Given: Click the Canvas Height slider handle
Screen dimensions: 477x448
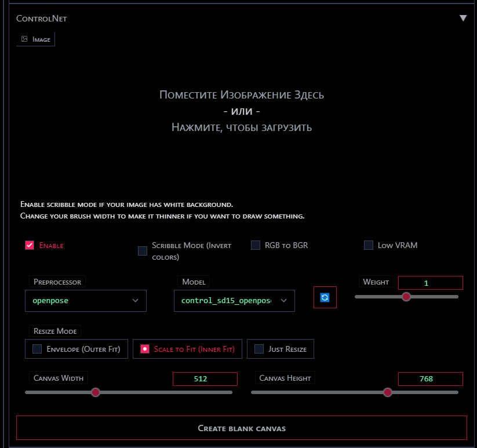Looking at the screenshot, I should pyautogui.click(x=388, y=392).
